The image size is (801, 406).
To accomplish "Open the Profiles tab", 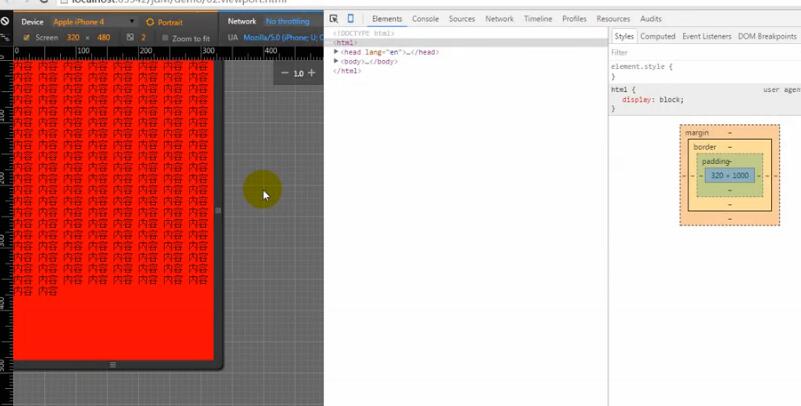I will coord(574,19).
